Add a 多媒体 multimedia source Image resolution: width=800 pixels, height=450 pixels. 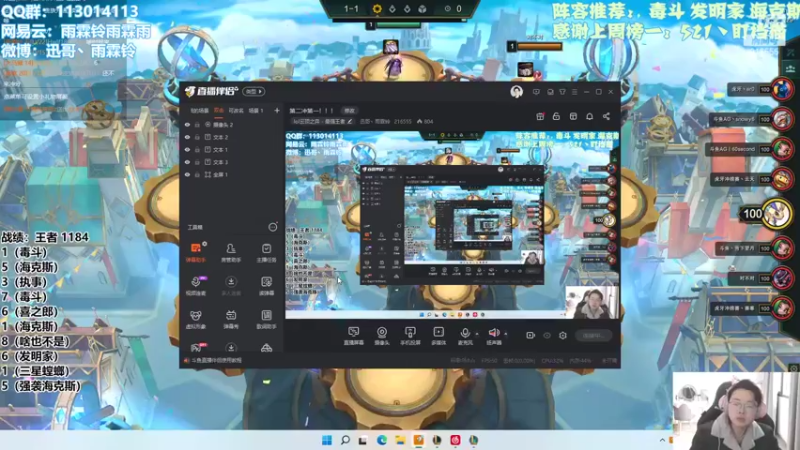pyautogui.click(x=438, y=336)
